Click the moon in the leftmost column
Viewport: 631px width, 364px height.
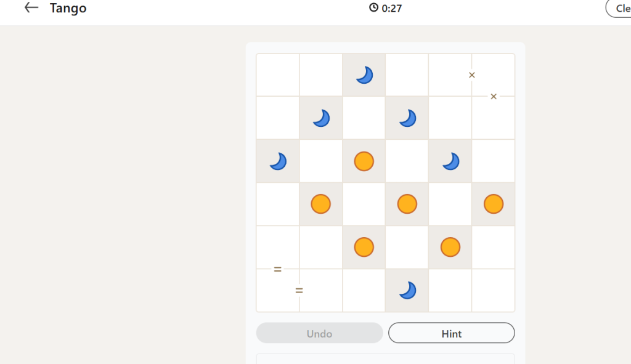pos(278,161)
